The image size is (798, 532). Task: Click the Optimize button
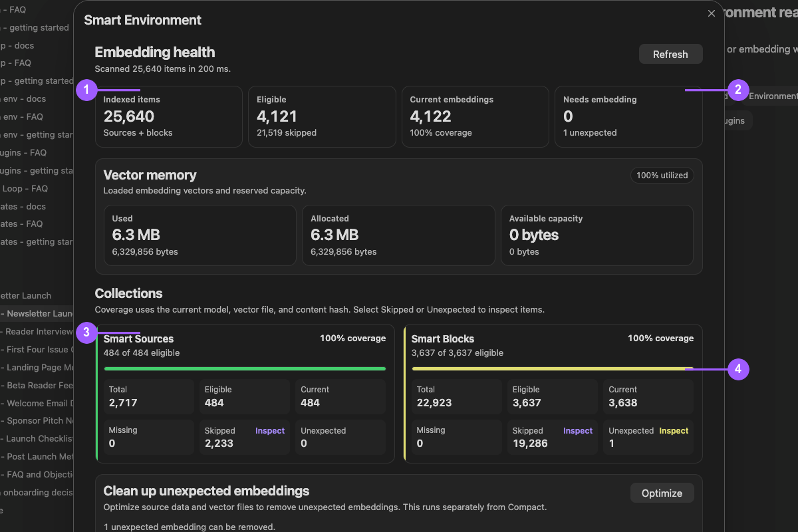pyautogui.click(x=662, y=493)
